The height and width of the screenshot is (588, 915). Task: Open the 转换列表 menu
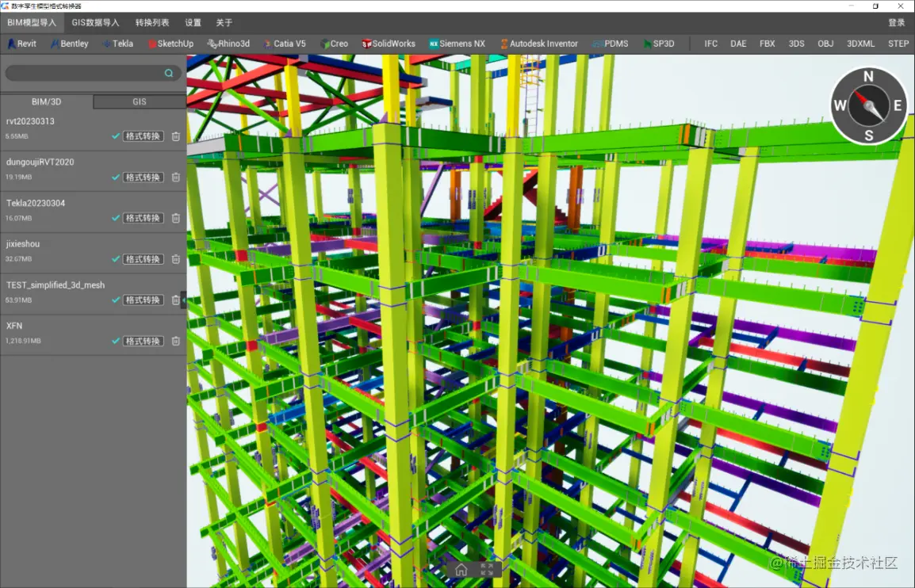click(152, 23)
